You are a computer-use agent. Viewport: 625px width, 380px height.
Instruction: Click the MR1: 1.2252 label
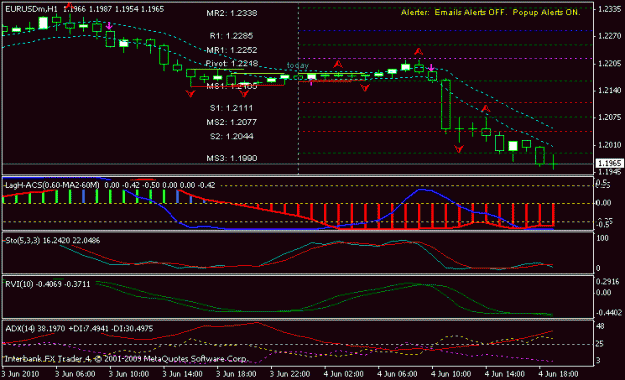[x=232, y=50]
